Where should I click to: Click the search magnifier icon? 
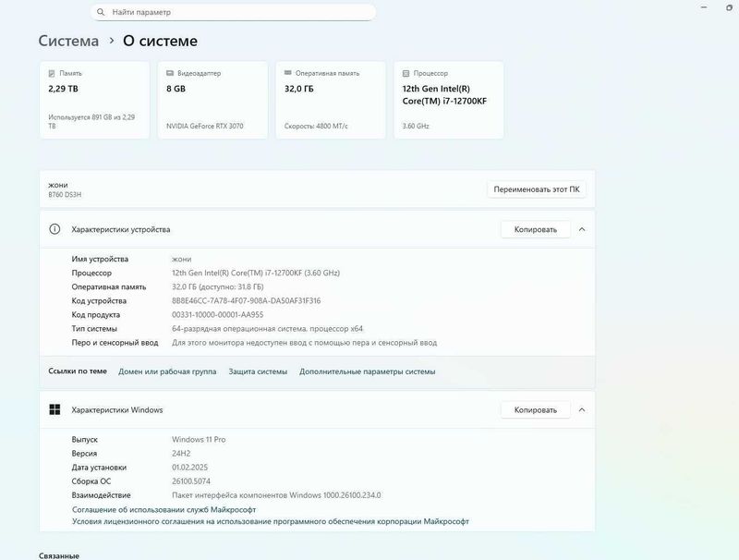[x=101, y=12]
